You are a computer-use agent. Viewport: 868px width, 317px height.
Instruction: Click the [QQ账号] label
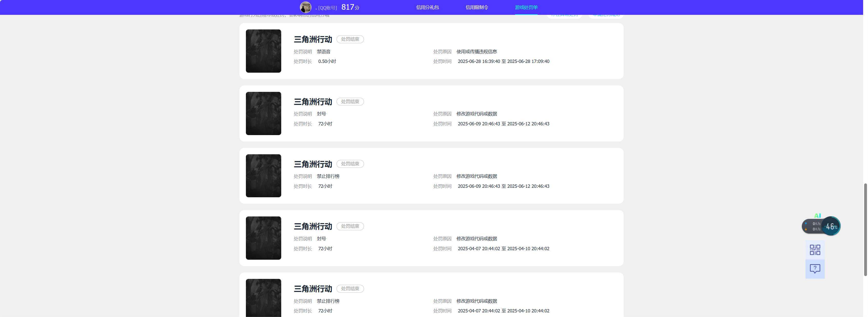pyautogui.click(x=327, y=8)
